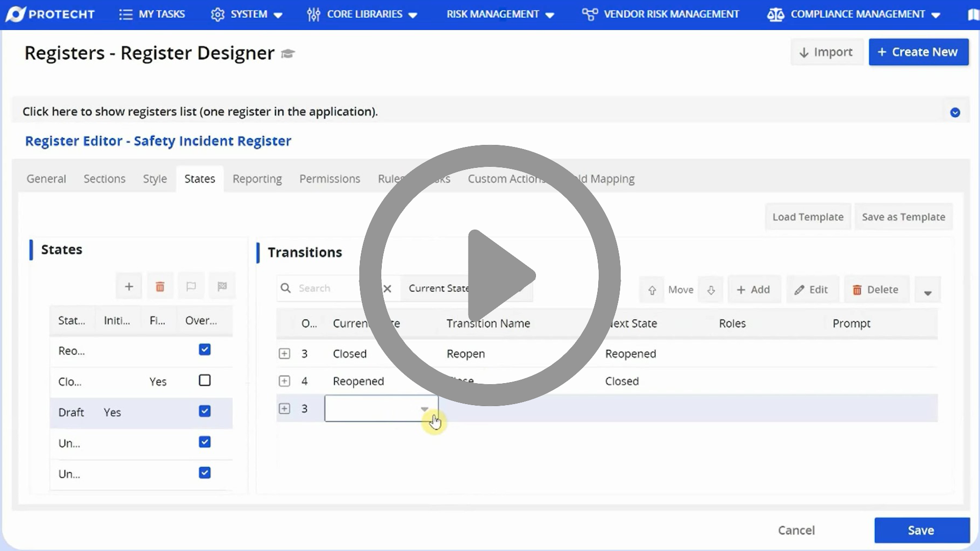Edit the selected transition via pencil icon
The width and height of the screenshot is (980, 551).
812,289
